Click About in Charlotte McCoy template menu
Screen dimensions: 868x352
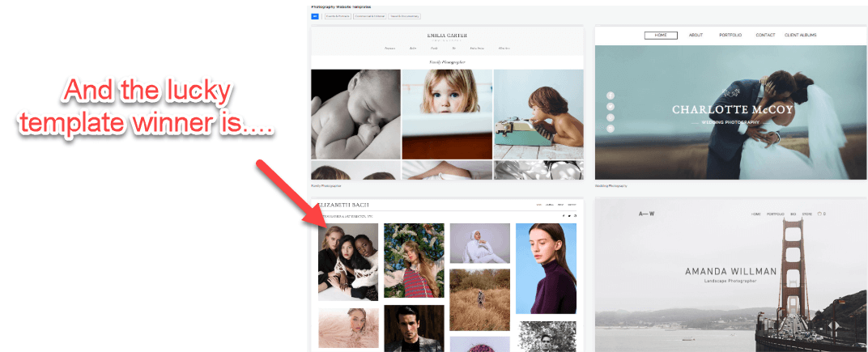(x=696, y=35)
